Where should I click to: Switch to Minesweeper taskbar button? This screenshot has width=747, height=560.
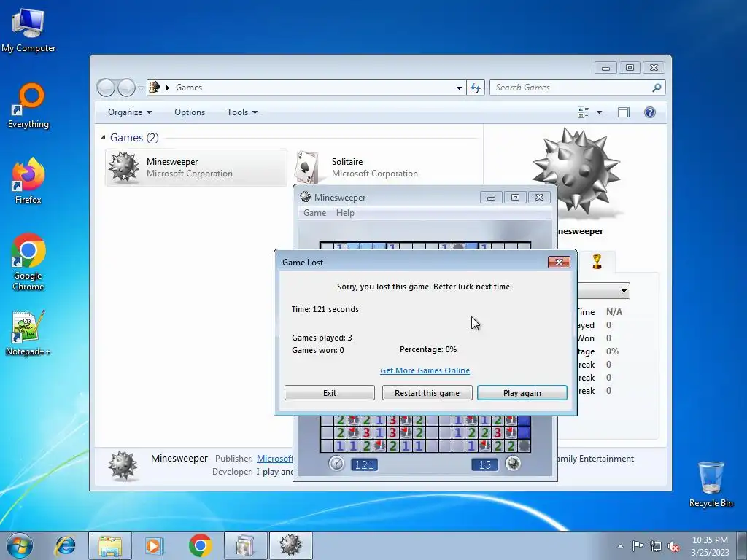pos(291,545)
